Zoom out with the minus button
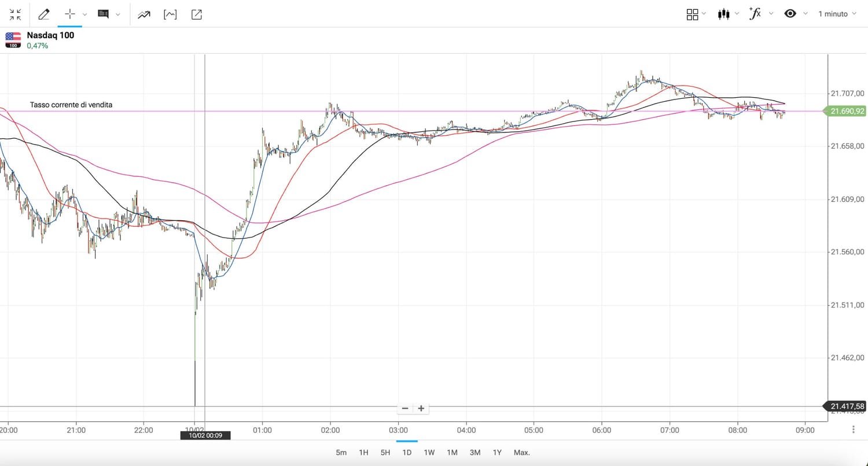Image resolution: width=868 pixels, height=466 pixels. [x=405, y=409]
